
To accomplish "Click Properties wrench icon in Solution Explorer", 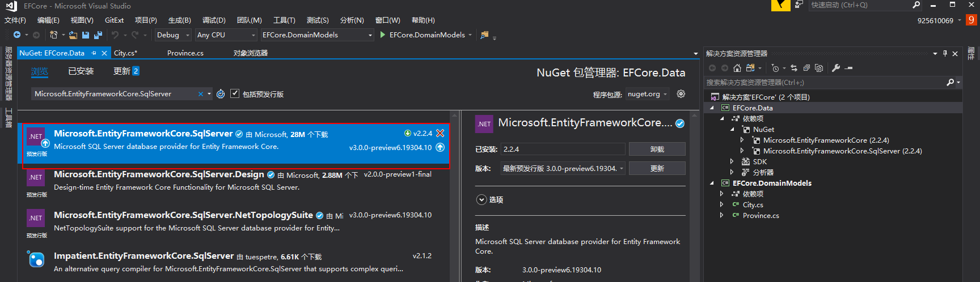I will (836, 68).
